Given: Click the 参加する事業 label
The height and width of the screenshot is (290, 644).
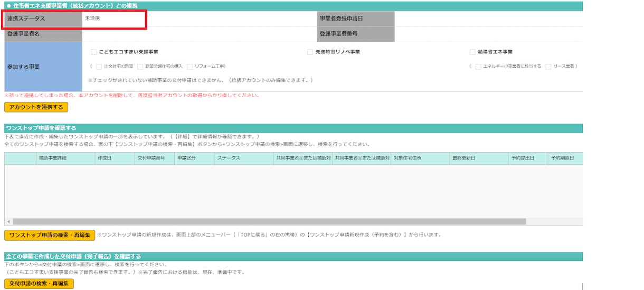Looking at the screenshot, I should [x=23, y=67].
